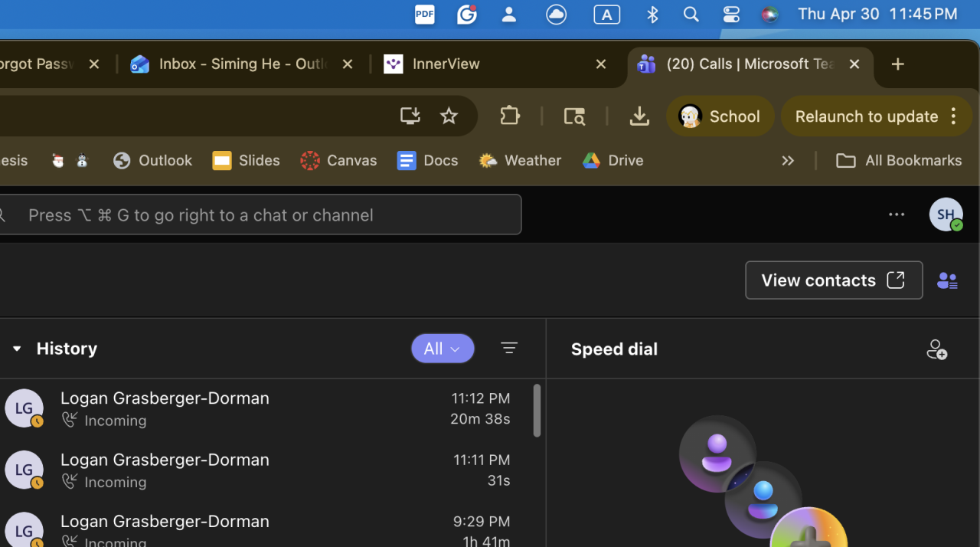Click the SH profile avatar
Screen dimensions: 980x547
946,215
